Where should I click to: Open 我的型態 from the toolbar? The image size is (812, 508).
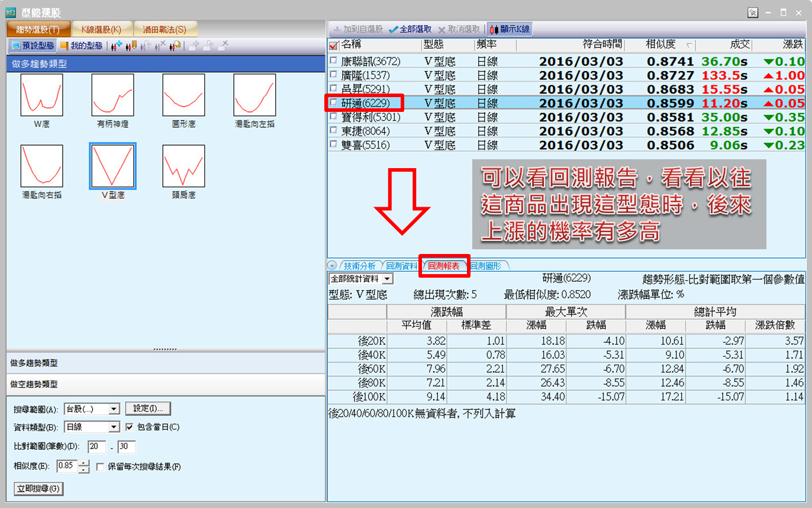(81, 46)
